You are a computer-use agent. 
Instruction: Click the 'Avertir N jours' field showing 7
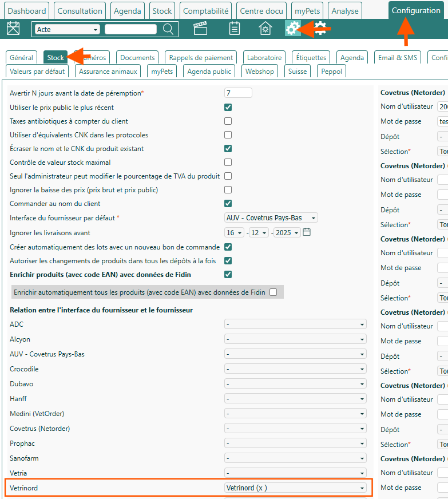pyautogui.click(x=238, y=93)
